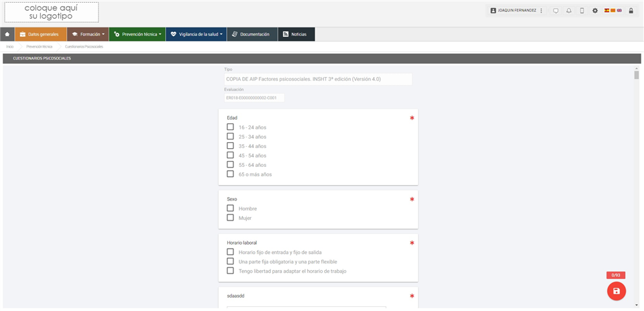Expand the Formación dropdown arrow
644x311 pixels.
[x=103, y=34]
